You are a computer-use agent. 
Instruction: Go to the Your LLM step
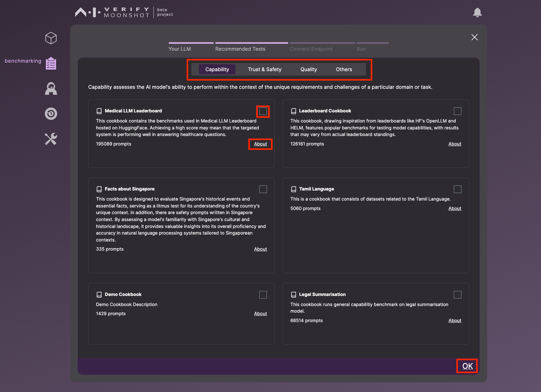pos(180,49)
